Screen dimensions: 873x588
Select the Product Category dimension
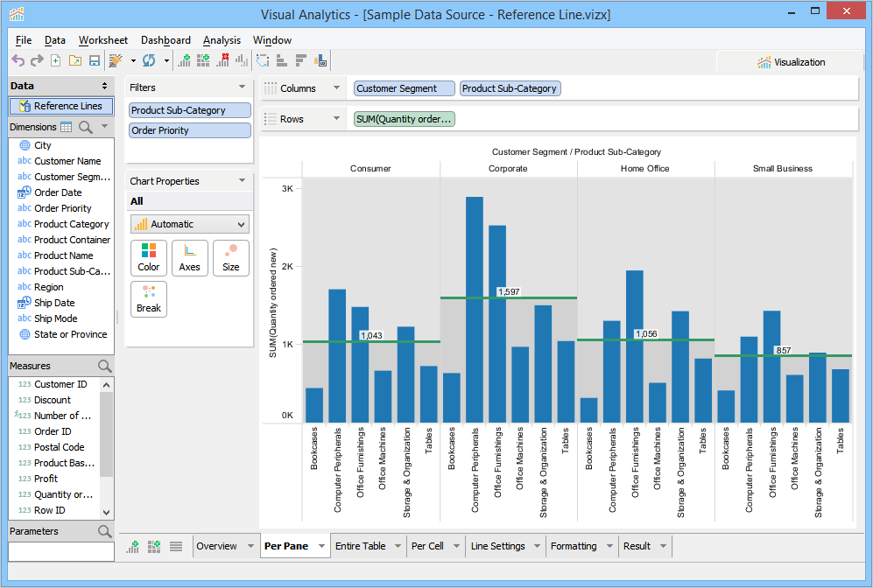[x=71, y=224]
